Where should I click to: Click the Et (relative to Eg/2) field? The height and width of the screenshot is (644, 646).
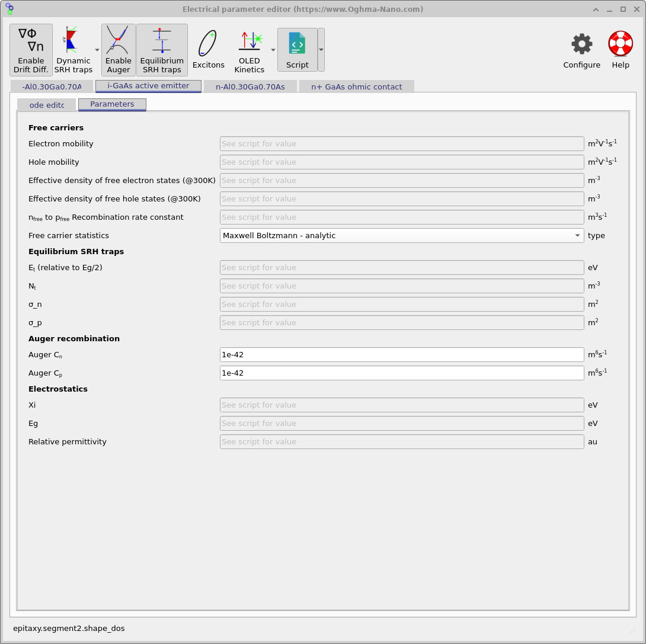[402, 268]
